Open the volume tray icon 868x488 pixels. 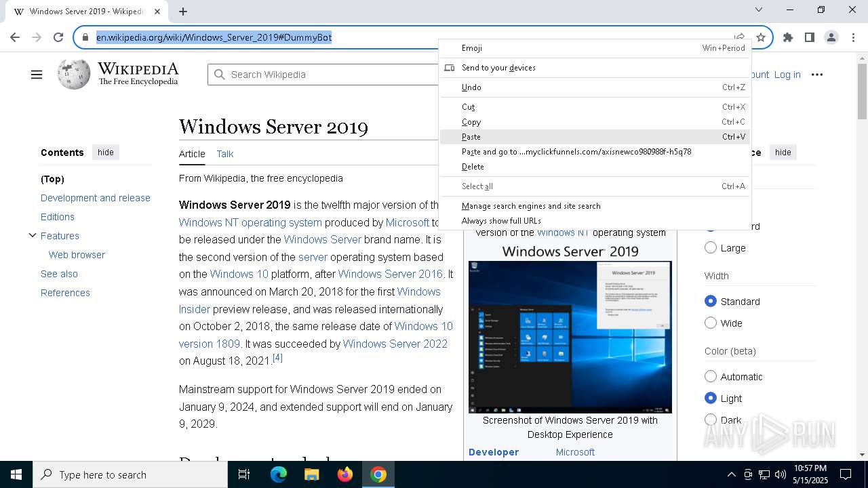click(x=780, y=474)
